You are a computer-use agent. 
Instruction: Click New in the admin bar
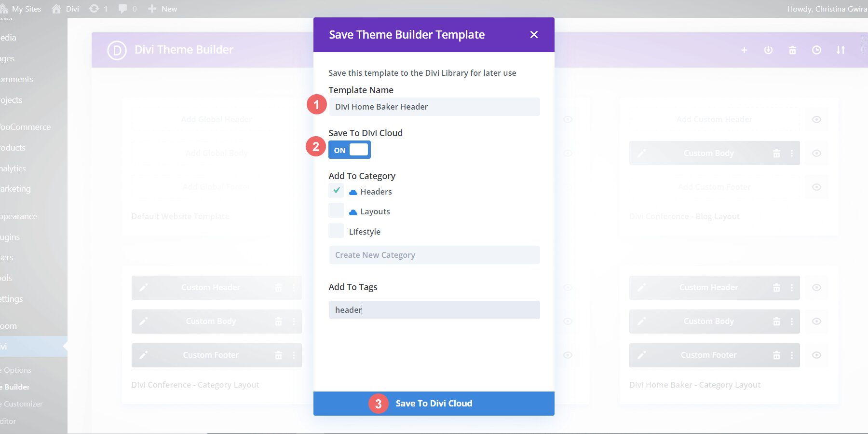163,9
